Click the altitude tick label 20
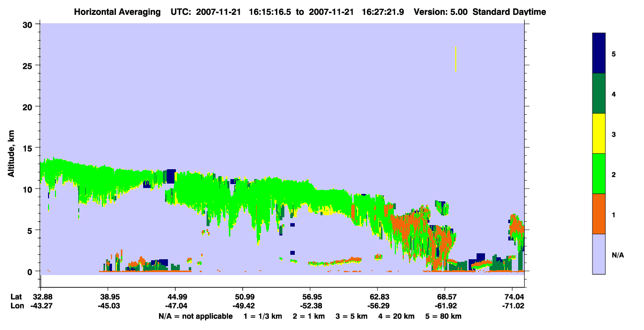 pyautogui.click(x=29, y=106)
